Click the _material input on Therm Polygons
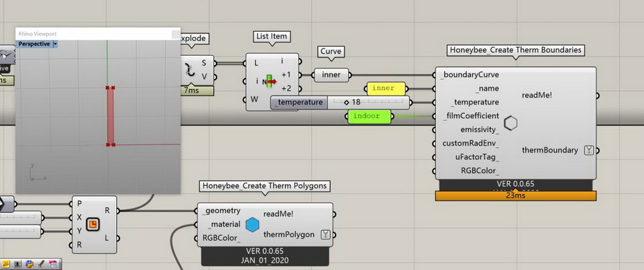 pyautogui.click(x=221, y=224)
